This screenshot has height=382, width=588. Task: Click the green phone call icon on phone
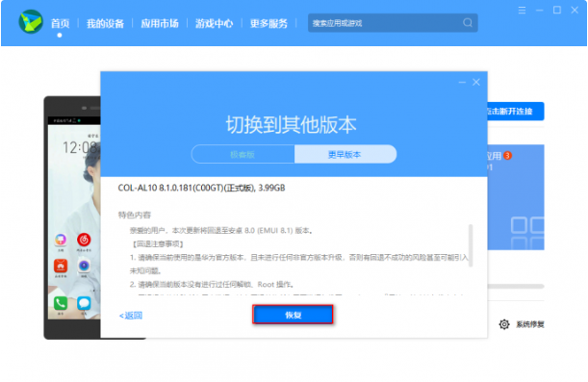tap(61, 303)
